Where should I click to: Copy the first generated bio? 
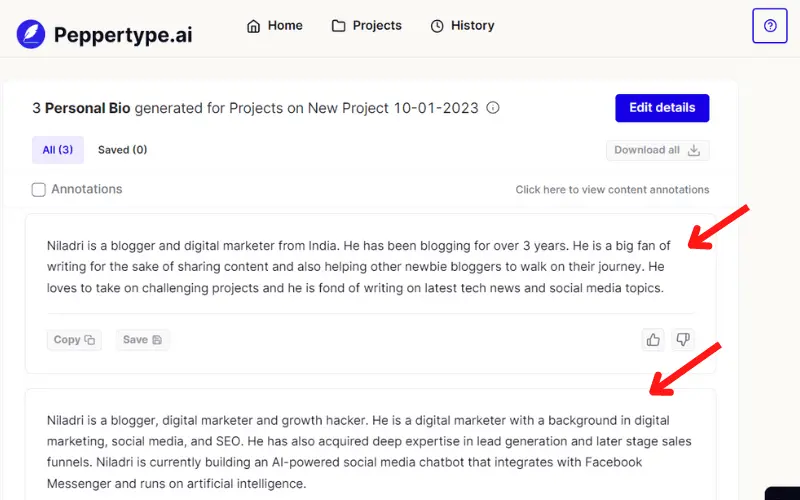pos(74,340)
